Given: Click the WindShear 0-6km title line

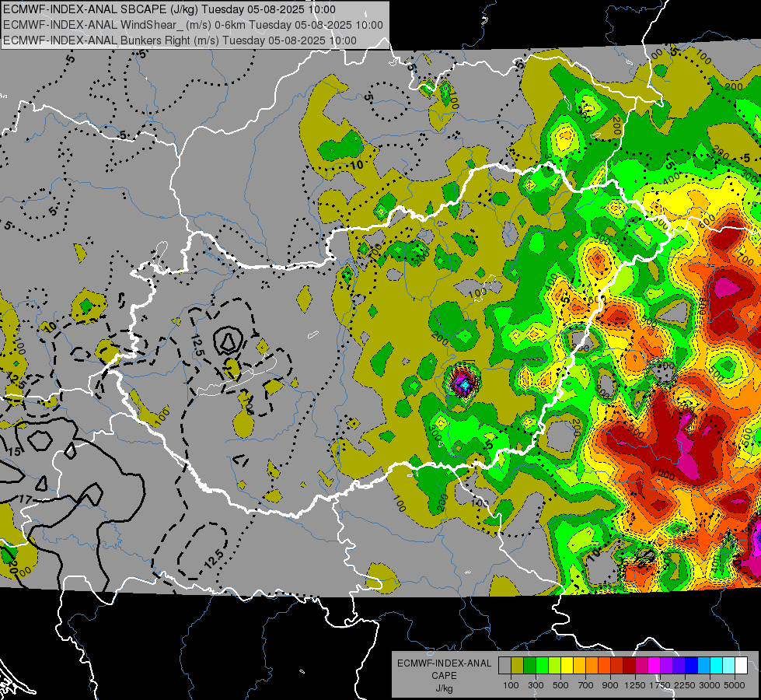Looking at the screenshot, I should [193, 25].
